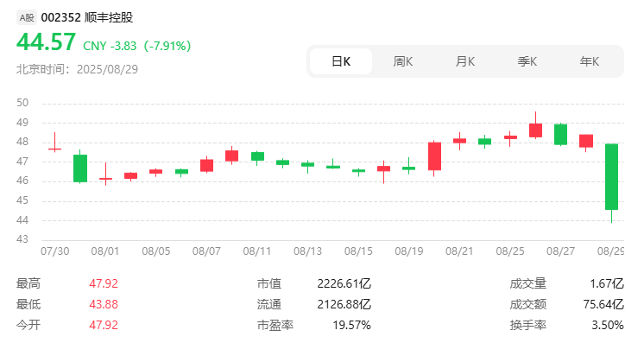Click the red candlestick above 08/21

459,141
